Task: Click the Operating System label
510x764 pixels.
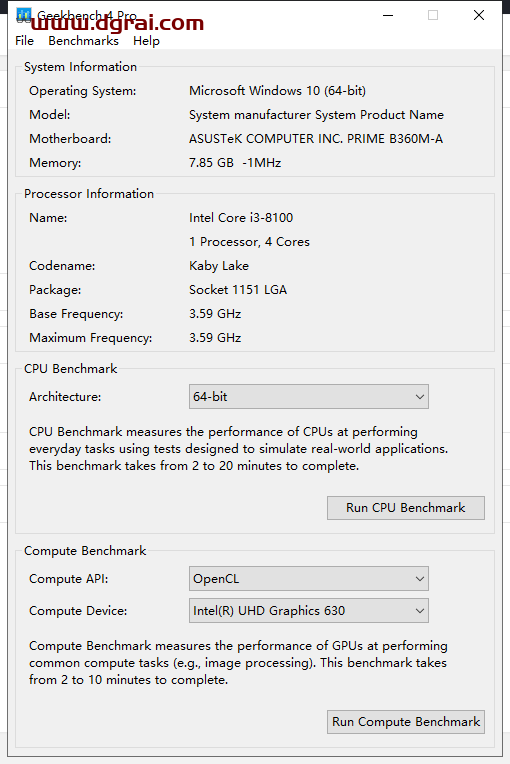Action: click(x=83, y=91)
